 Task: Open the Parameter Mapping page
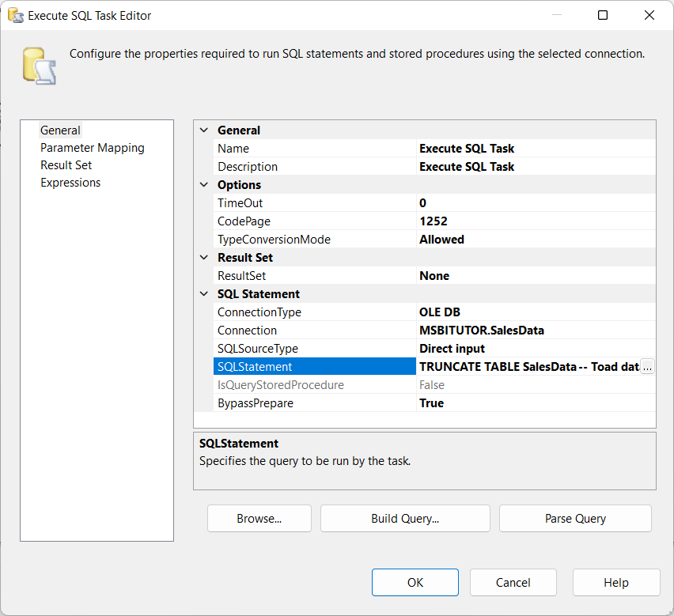click(x=93, y=148)
